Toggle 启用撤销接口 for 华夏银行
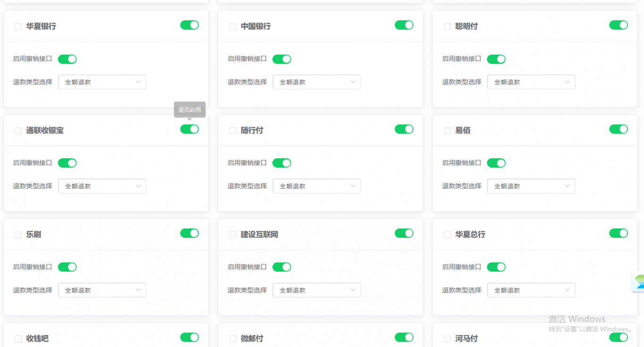 pyautogui.click(x=67, y=59)
